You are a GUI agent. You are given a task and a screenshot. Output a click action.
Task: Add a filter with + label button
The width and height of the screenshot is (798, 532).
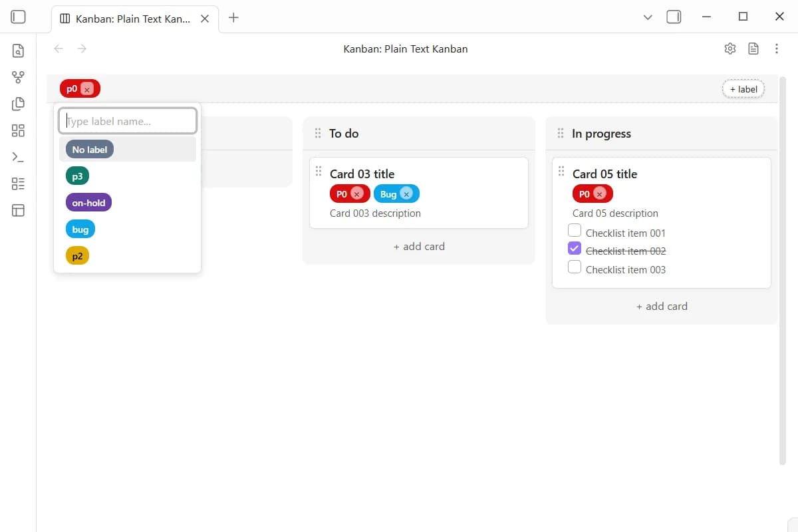coord(743,89)
